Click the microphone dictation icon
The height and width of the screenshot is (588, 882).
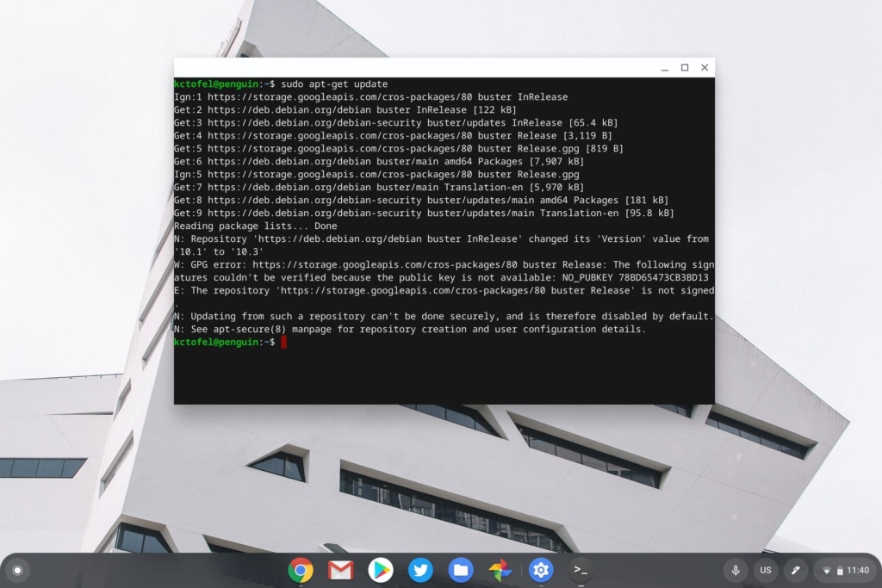(x=736, y=570)
